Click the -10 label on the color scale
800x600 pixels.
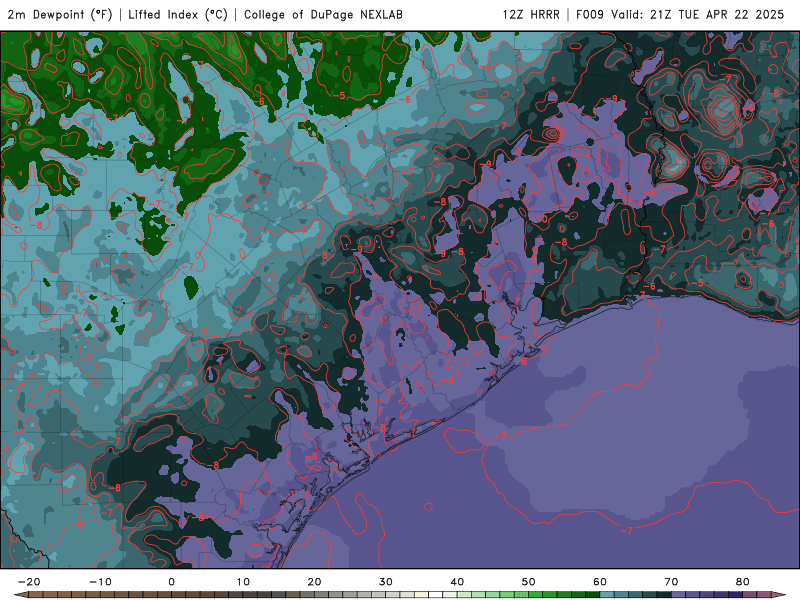pos(100,582)
